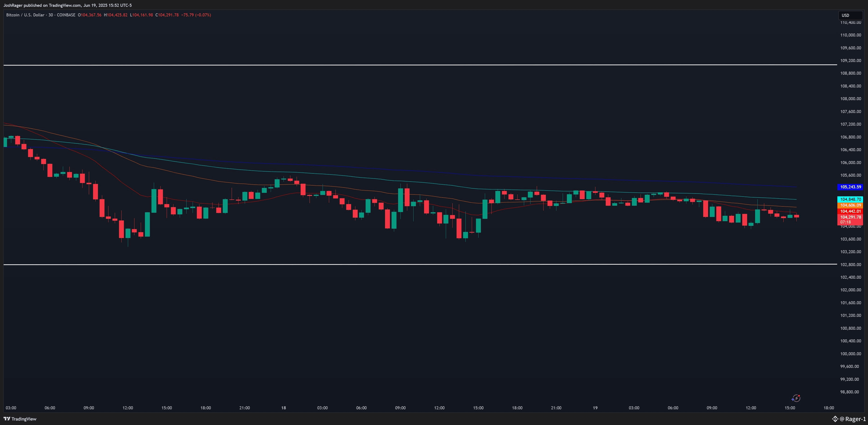
Task: Click the 07:18 candle countdown on the price tag
Action: [845, 222]
